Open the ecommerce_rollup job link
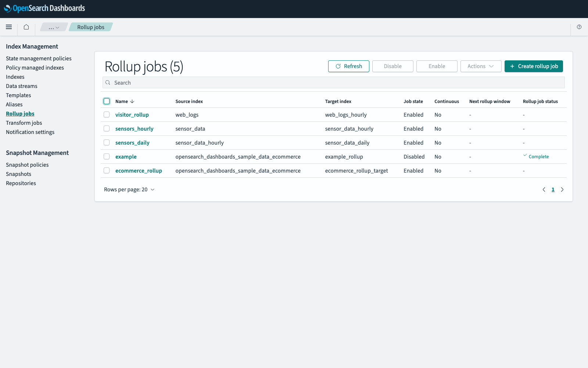Viewport: 588px width, 368px height. [x=139, y=171]
